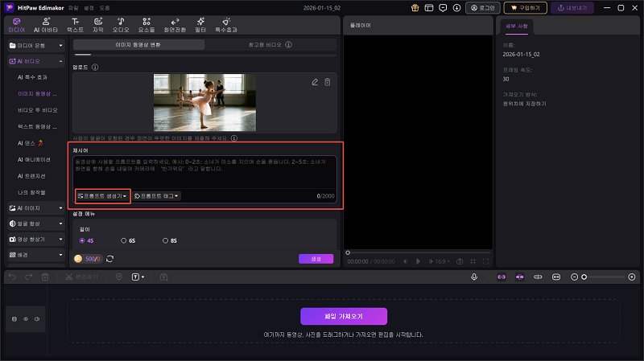
Task: Expand the 배경 section
Action: 36,255
